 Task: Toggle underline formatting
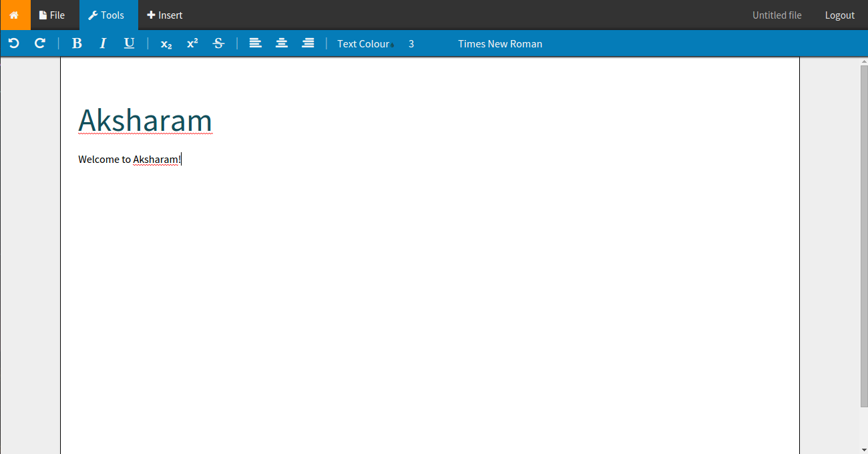pyautogui.click(x=129, y=43)
